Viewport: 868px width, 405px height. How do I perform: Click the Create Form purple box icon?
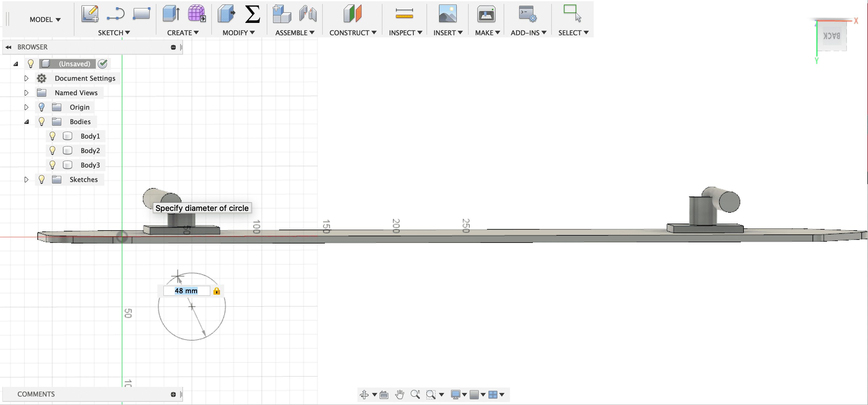pyautogui.click(x=197, y=14)
